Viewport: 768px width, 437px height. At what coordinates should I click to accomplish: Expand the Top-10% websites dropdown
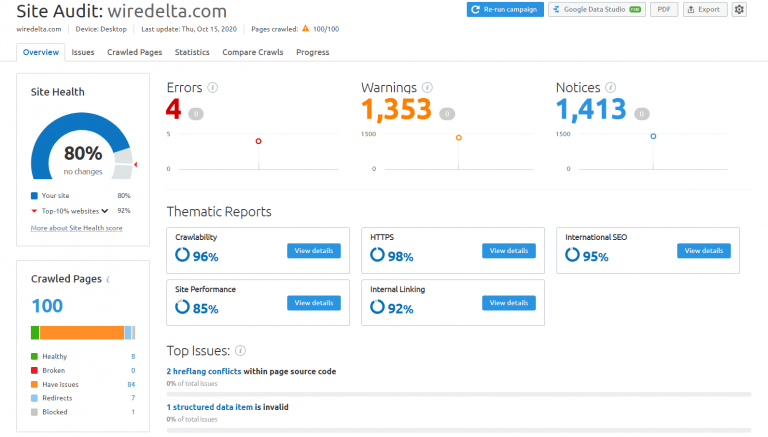[104, 211]
